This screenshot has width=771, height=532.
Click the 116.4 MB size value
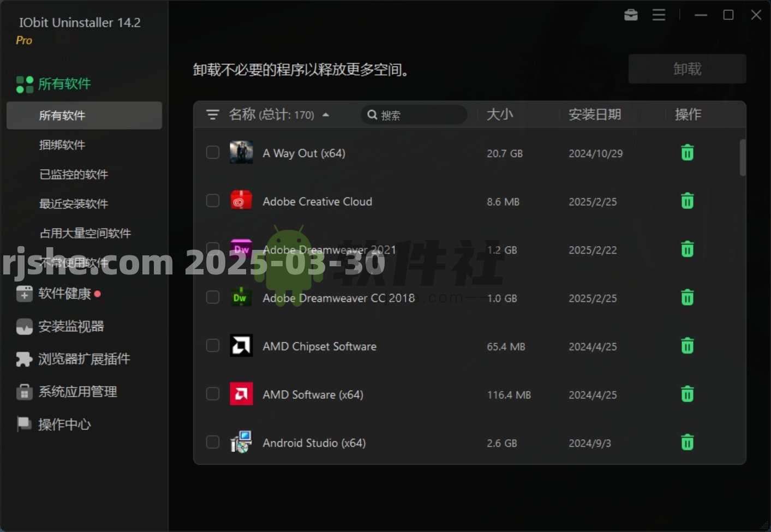[509, 395]
